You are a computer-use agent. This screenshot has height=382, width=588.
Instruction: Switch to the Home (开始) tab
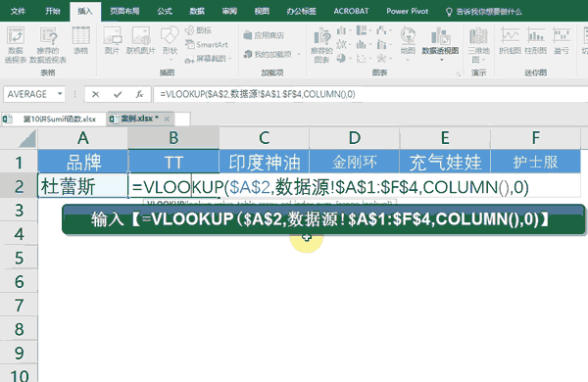[x=53, y=11]
